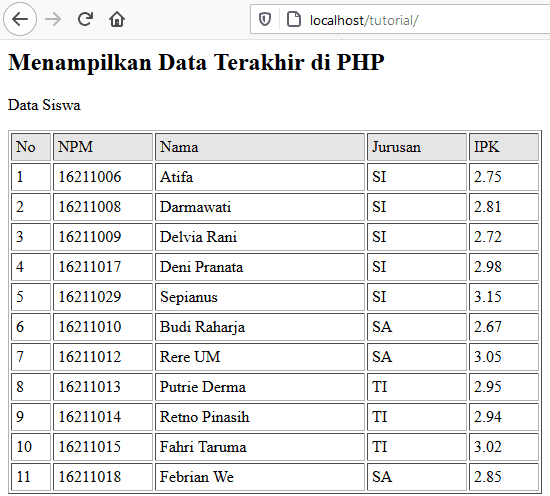Select the name cell 'Atifa'

click(x=260, y=177)
